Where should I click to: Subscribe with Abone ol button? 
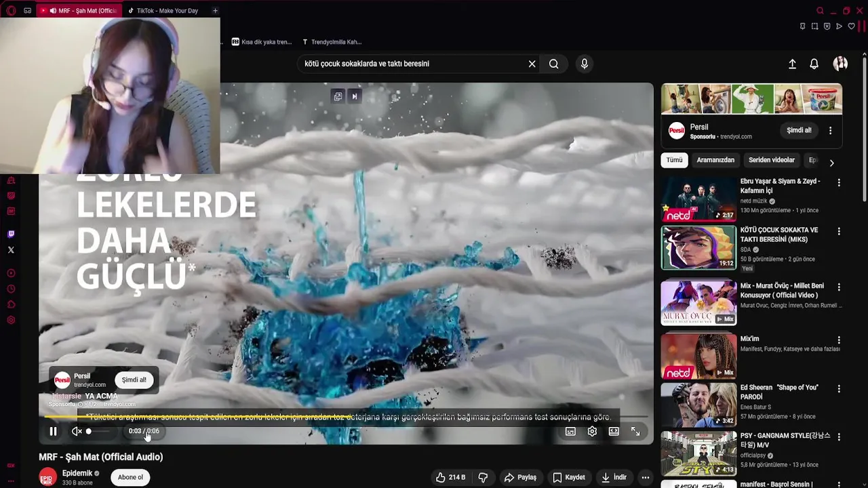pyautogui.click(x=130, y=477)
